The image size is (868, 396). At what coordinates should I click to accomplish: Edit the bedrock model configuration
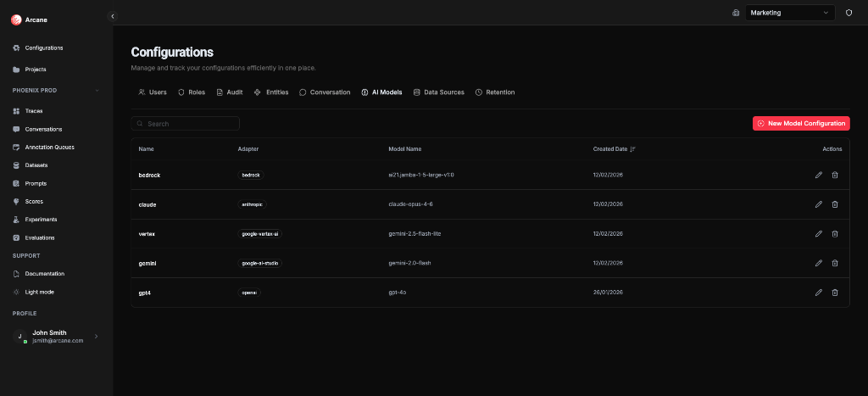(818, 175)
